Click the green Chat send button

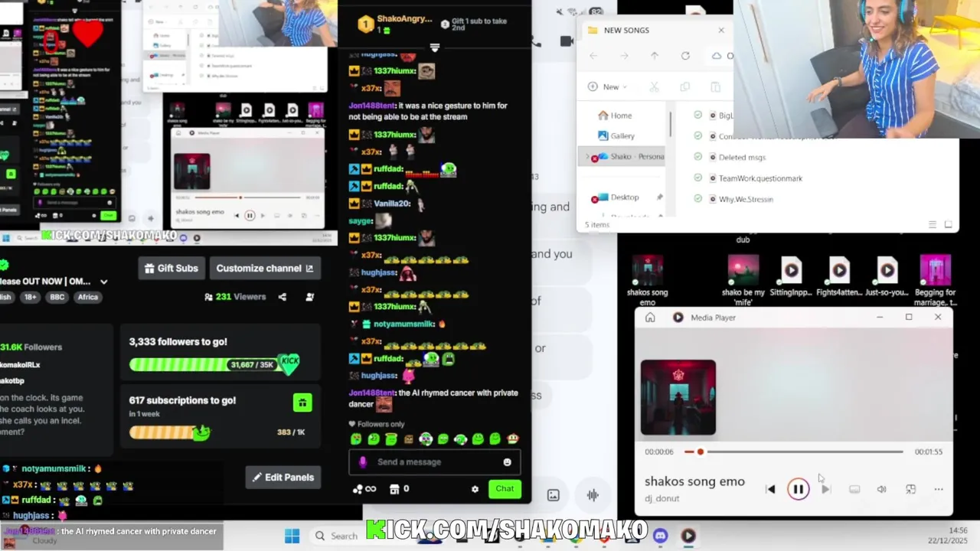505,488
